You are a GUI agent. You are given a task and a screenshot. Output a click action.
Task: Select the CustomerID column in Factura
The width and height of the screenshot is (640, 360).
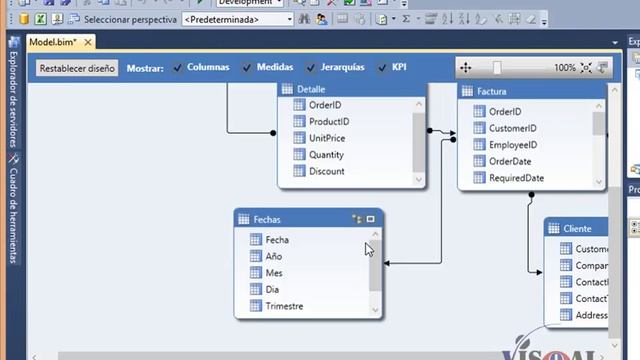(513, 128)
